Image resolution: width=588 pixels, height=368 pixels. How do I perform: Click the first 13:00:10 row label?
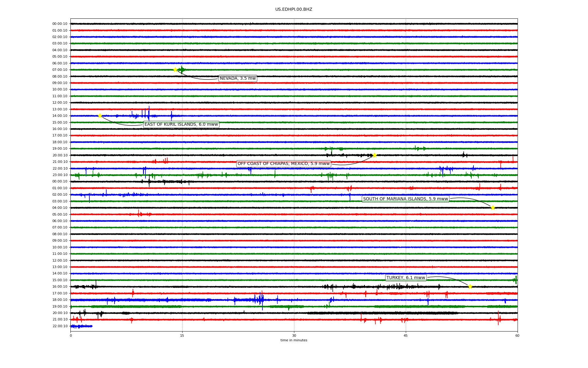pyautogui.click(x=60, y=109)
